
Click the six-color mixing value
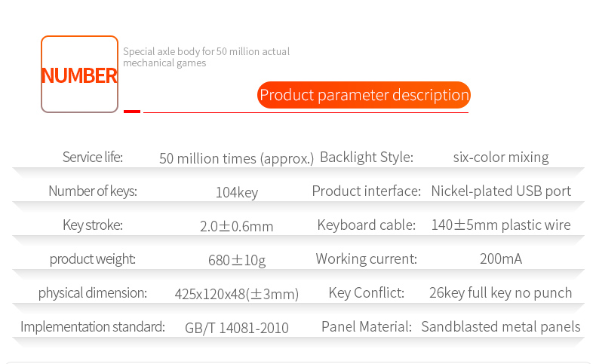[501, 158]
